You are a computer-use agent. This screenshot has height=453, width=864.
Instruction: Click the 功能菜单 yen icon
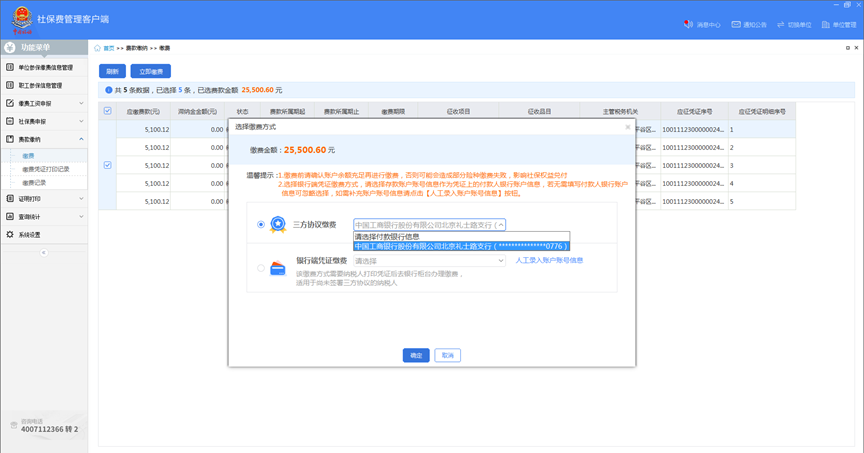coord(10,47)
